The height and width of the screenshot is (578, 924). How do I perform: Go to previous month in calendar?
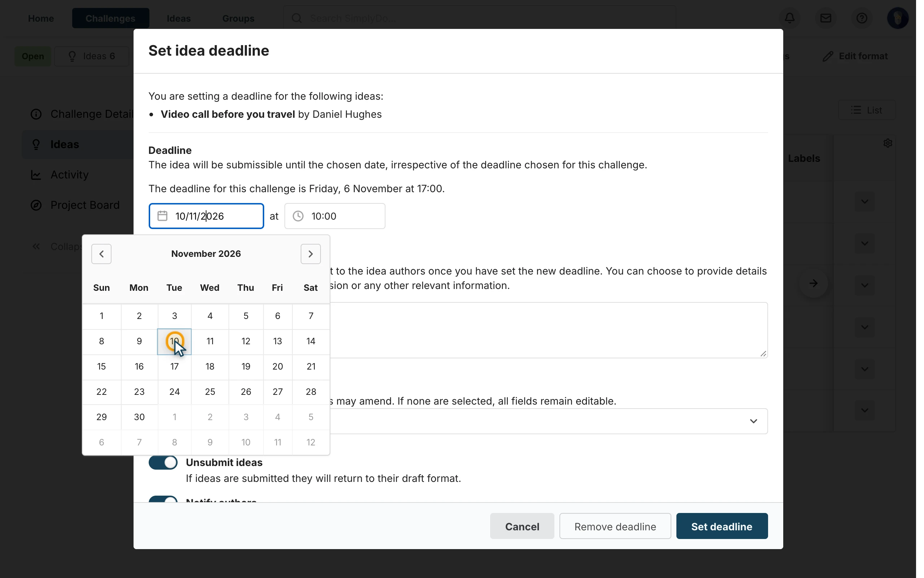pos(101,254)
